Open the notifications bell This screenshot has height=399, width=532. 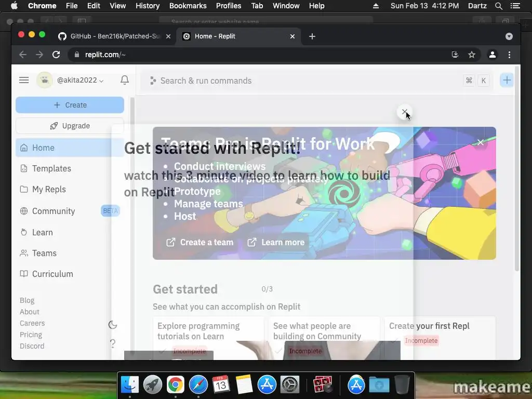(125, 80)
